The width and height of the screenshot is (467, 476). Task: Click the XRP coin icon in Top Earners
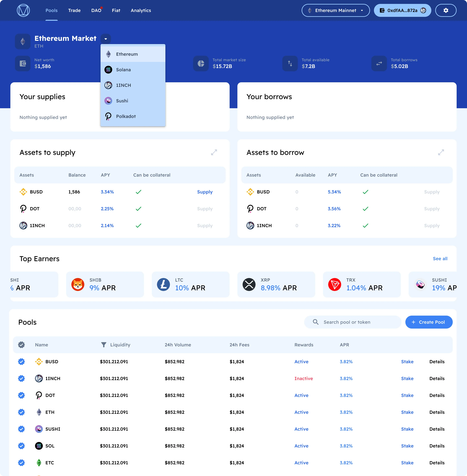tap(249, 284)
